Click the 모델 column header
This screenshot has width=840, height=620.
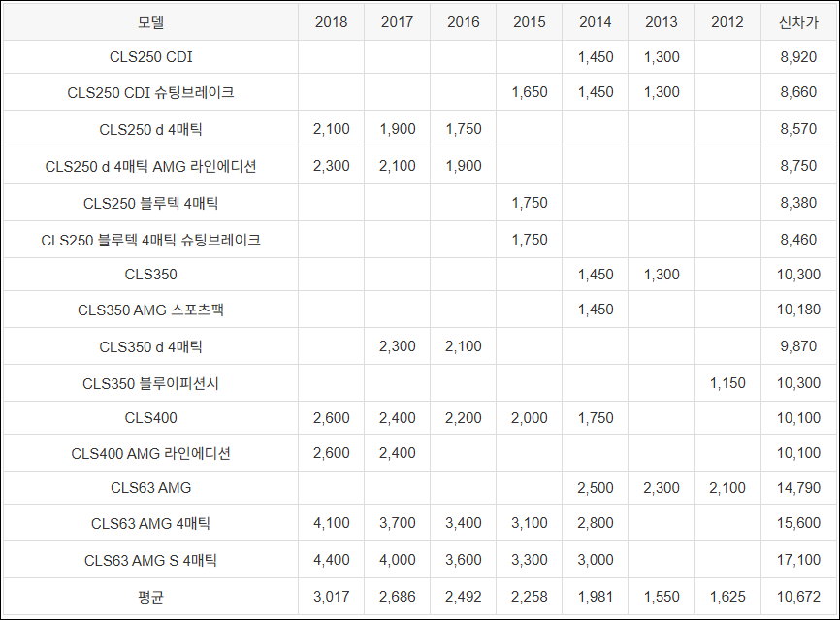click(150, 22)
